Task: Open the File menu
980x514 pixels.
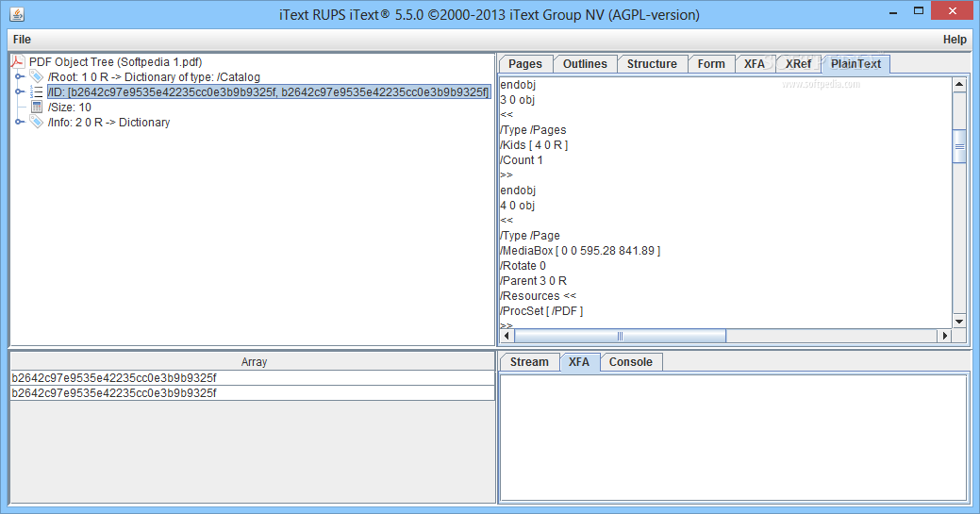Action: (22, 40)
